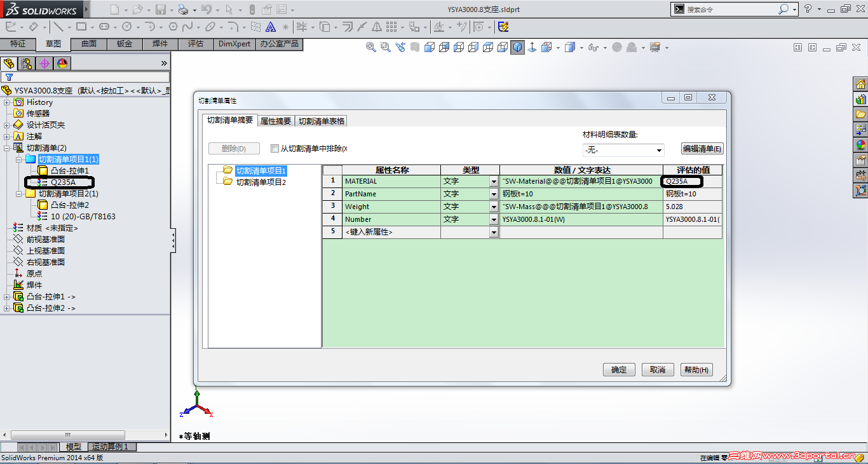Click the 确定 button

coord(619,370)
